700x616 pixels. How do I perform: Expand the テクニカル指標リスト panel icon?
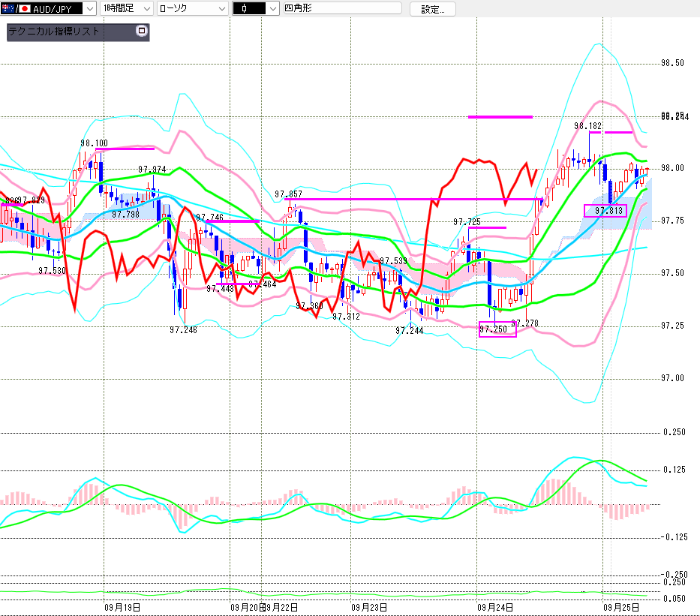click(x=141, y=32)
